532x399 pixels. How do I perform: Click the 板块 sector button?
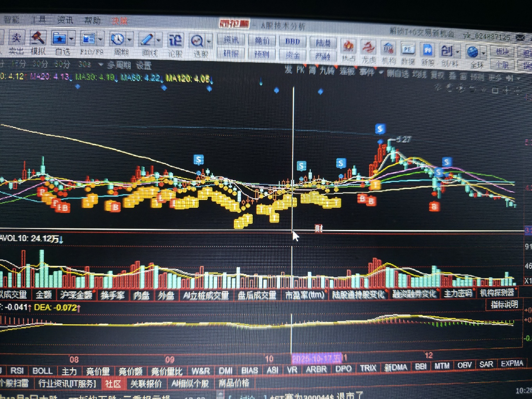pos(502,52)
